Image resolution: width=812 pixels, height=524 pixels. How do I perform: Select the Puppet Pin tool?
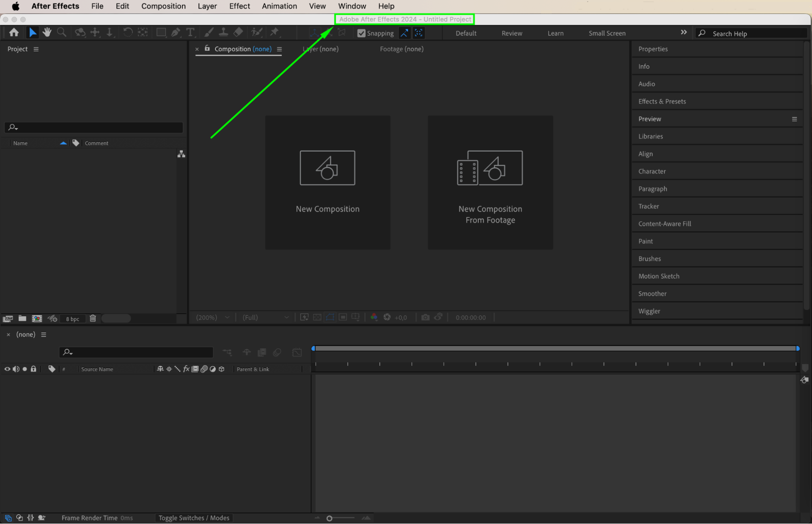click(275, 33)
